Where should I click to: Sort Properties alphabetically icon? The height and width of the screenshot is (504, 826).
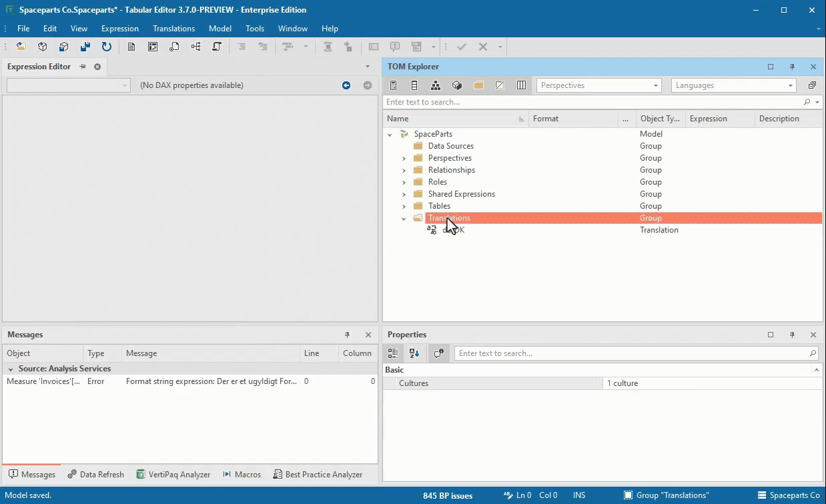414,353
